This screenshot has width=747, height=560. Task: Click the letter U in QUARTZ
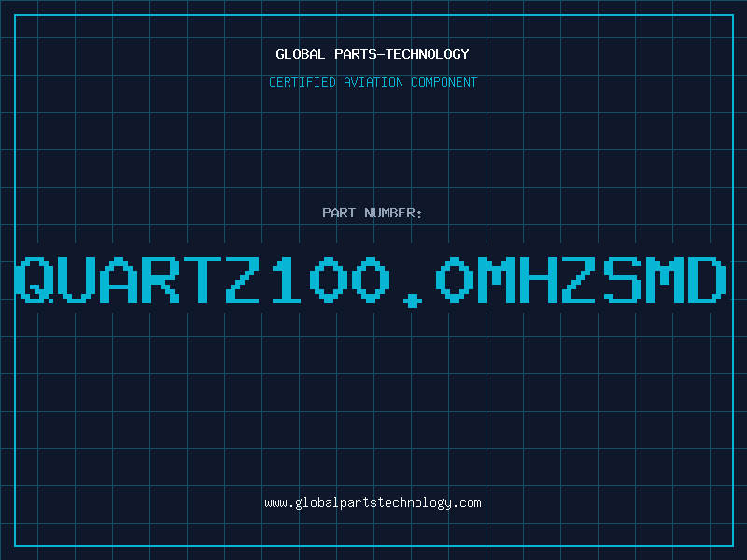click(x=76, y=279)
